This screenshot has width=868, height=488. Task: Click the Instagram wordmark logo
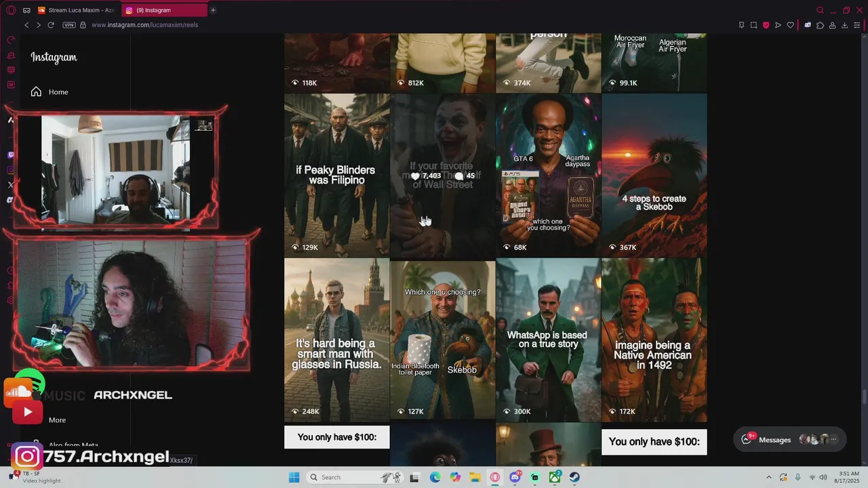(x=54, y=58)
